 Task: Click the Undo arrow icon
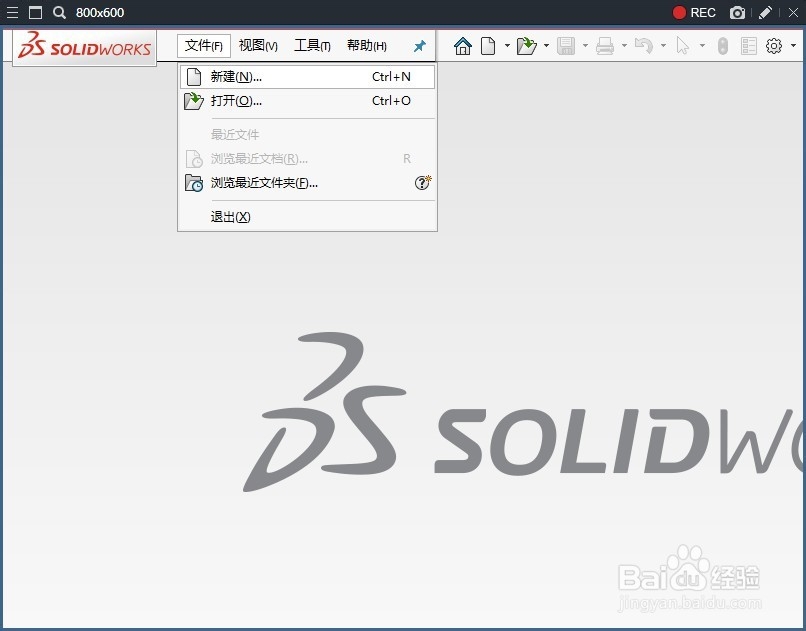tap(644, 46)
